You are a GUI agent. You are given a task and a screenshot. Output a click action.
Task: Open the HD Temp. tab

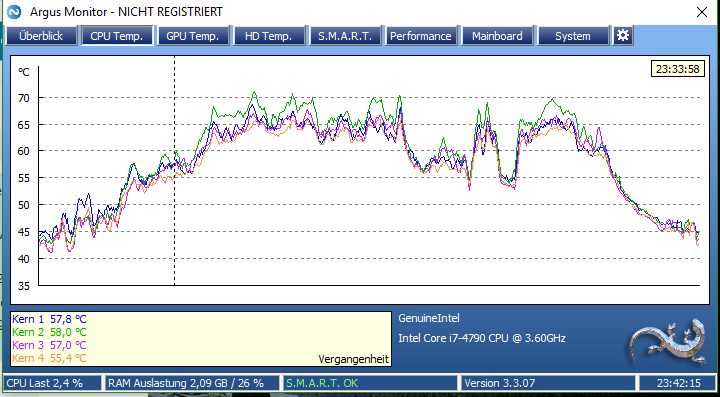(269, 36)
